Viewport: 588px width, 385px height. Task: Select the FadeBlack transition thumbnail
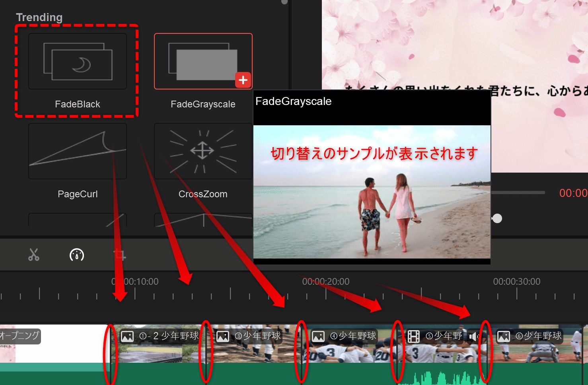pyautogui.click(x=78, y=62)
